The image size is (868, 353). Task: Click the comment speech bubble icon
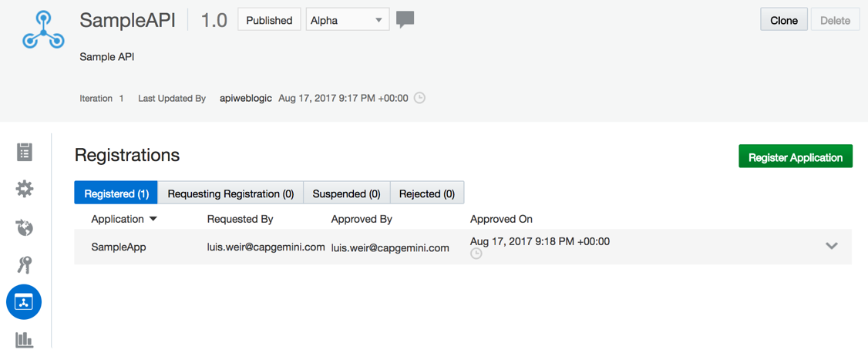click(x=405, y=21)
